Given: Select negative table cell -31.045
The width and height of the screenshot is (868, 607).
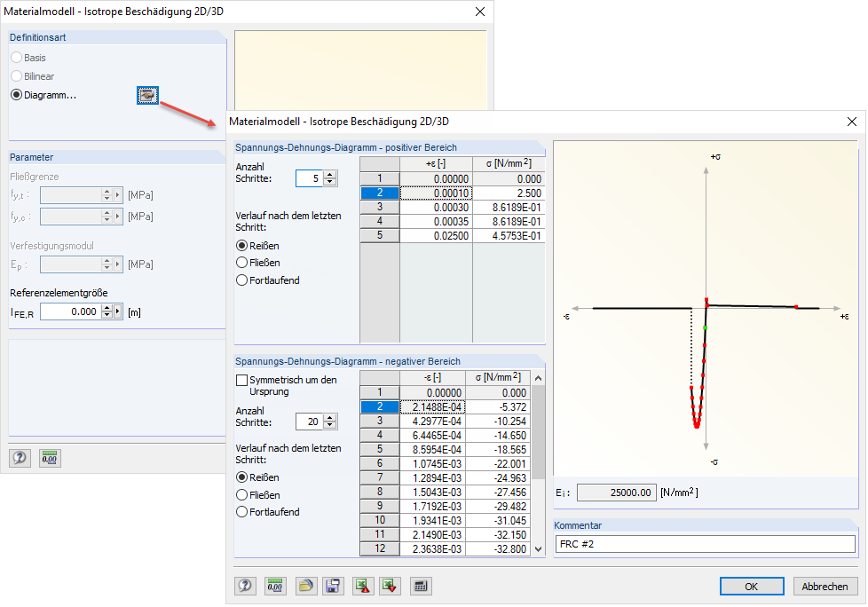Looking at the screenshot, I should coord(498,521).
